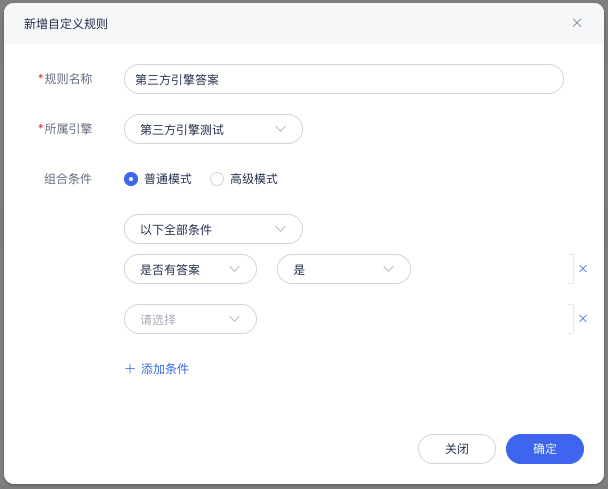Image resolution: width=608 pixels, height=489 pixels.
Task: Click the chevron arrow beside 是 value
Action: (388, 269)
